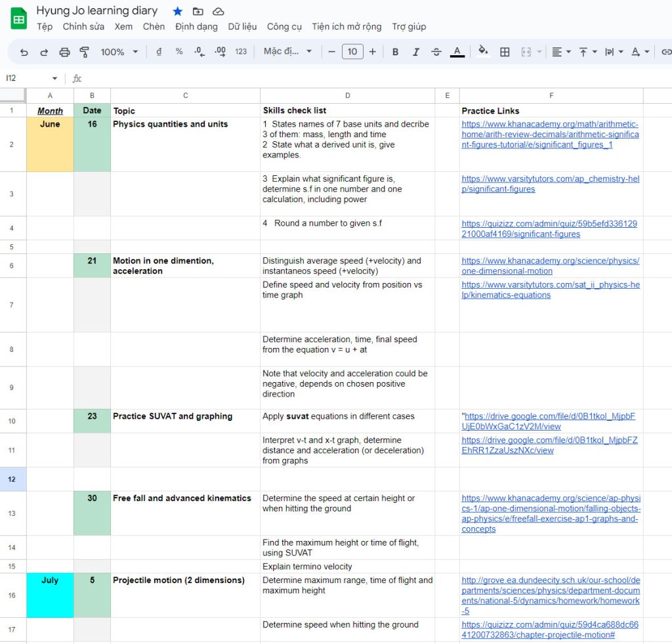The width and height of the screenshot is (672, 644).
Task: Toggle italic formatting
Action: pos(415,52)
